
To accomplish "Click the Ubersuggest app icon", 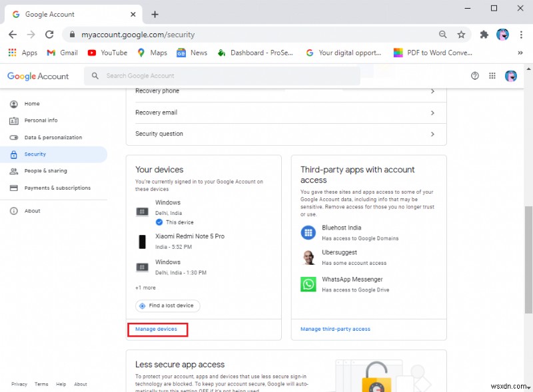I will tap(308, 258).
